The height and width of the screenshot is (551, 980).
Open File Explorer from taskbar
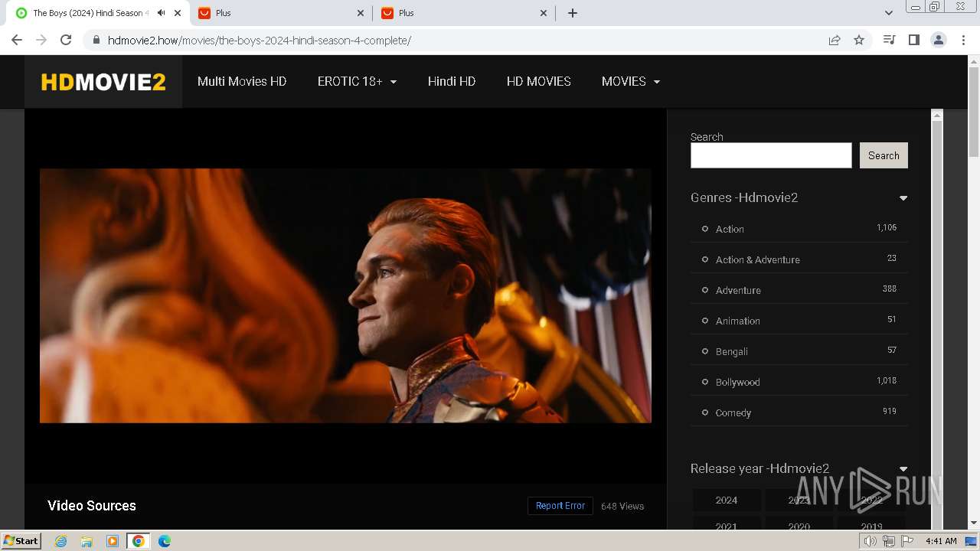(87, 541)
